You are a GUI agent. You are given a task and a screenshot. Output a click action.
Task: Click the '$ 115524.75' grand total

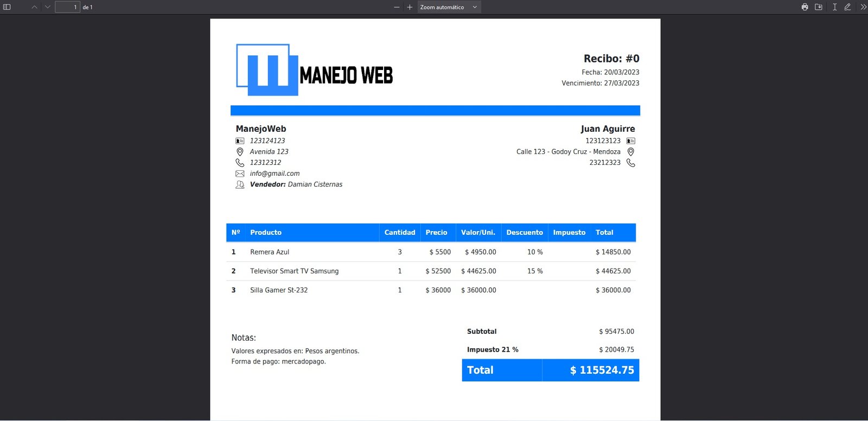(x=602, y=370)
